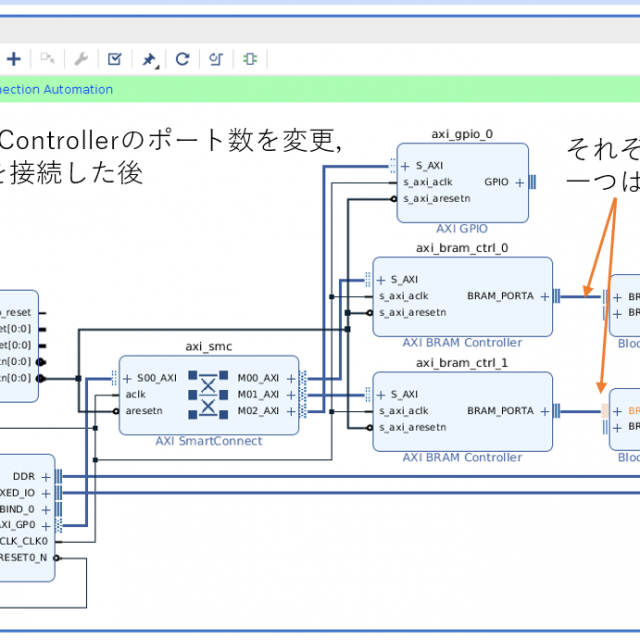Click the Add IP plus icon
This screenshot has height=640, width=640.
(x=14, y=59)
